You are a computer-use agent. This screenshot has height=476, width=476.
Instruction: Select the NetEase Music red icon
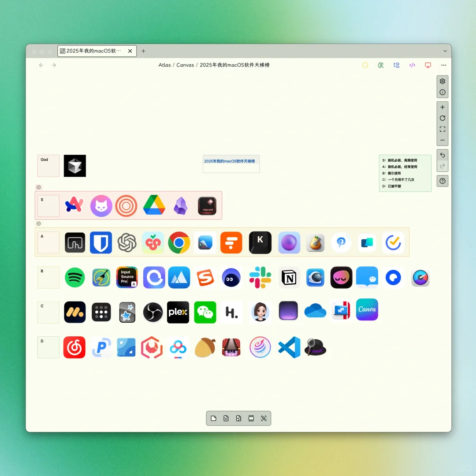tap(74, 347)
